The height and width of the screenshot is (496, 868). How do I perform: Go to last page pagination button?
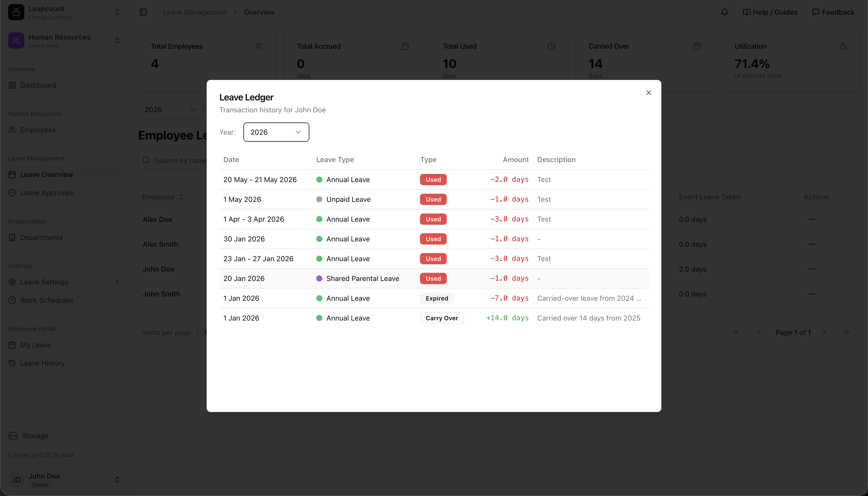846,332
